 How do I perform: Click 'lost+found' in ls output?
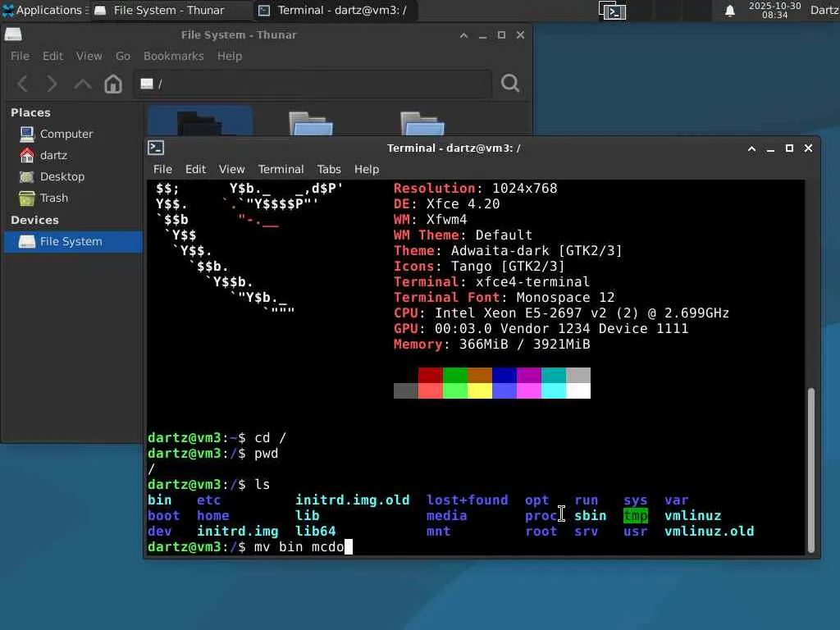[x=467, y=500]
